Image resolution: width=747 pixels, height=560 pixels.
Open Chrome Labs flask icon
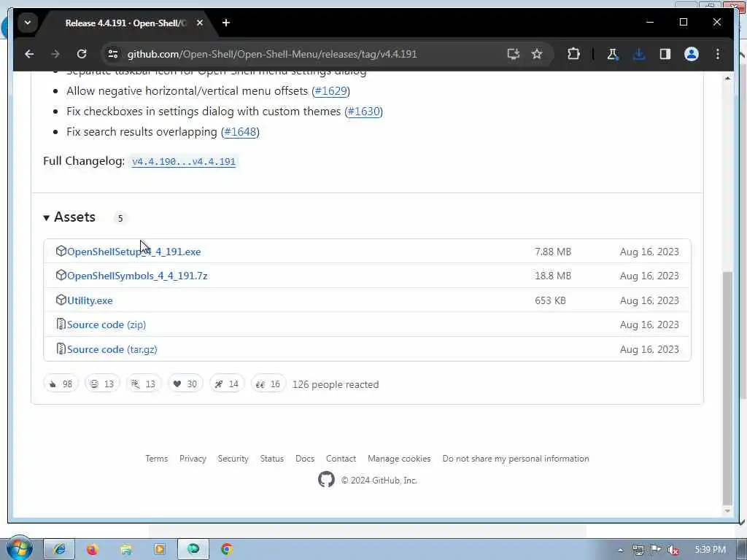[612, 54]
